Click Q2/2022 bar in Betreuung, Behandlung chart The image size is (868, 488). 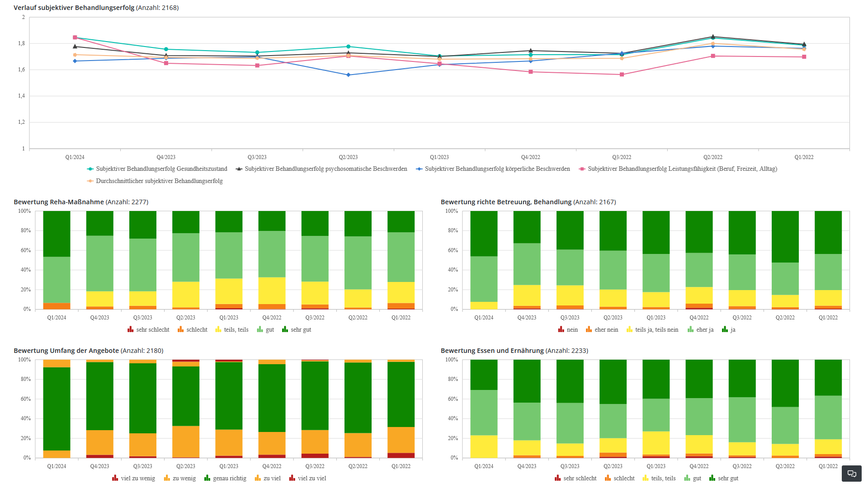pyautogui.click(x=785, y=260)
